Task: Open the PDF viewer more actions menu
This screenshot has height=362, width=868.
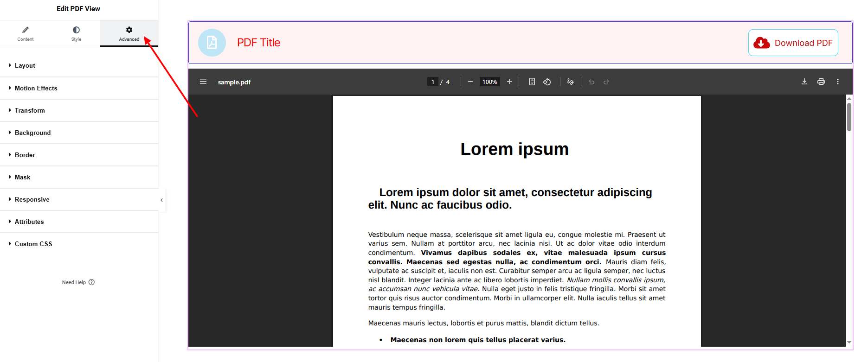Action: click(x=838, y=82)
